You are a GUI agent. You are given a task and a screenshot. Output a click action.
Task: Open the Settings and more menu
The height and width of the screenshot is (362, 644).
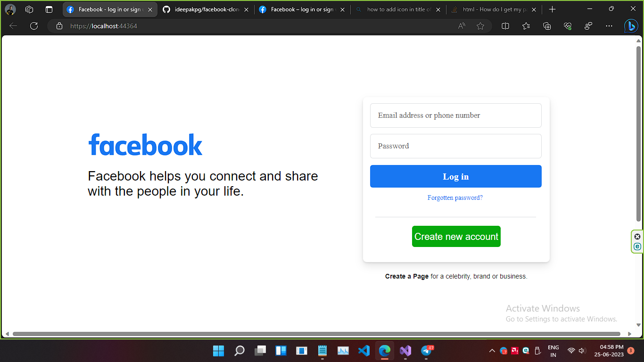tap(609, 26)
